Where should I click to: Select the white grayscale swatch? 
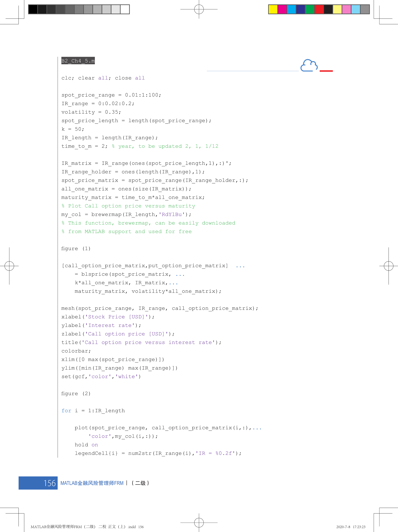click(x=125, y=9)
